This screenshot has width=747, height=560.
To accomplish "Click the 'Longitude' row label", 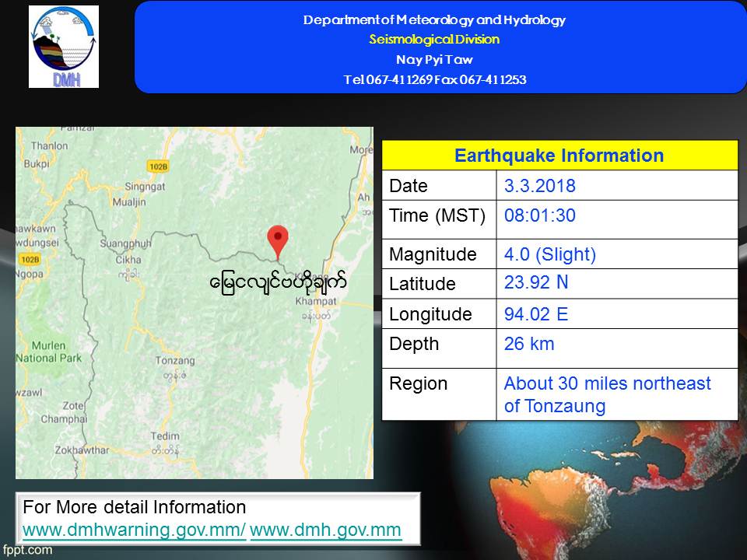I will (x=430, y=314).
